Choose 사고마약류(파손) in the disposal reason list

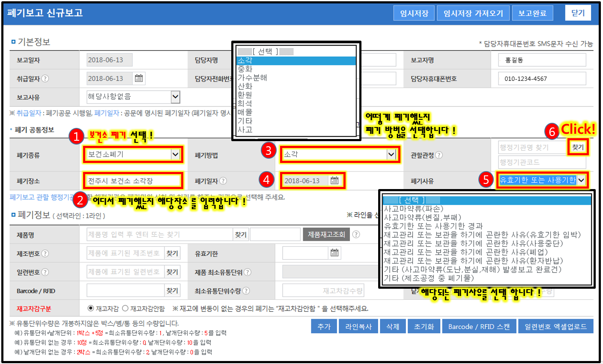(413, 209)
